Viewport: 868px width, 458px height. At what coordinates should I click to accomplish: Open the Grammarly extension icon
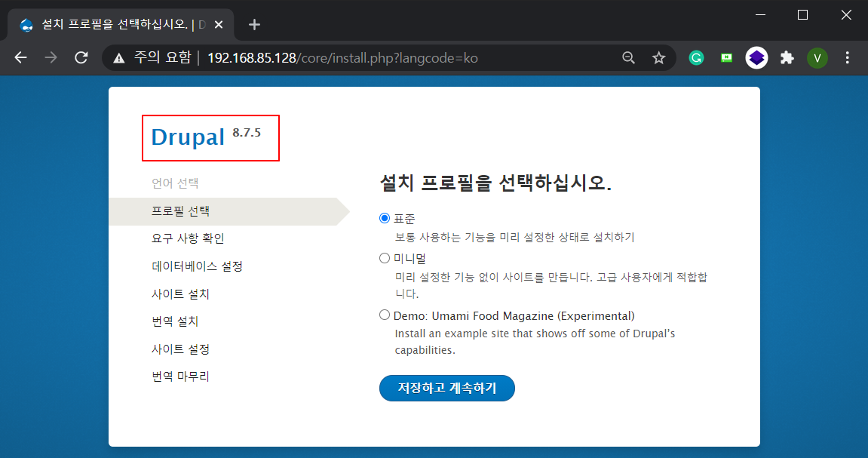click(x=696, y=57)
